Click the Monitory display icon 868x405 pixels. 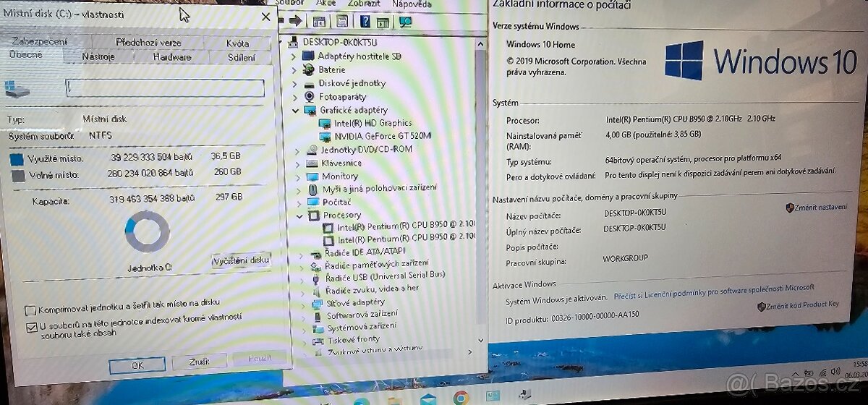[312, 176]
